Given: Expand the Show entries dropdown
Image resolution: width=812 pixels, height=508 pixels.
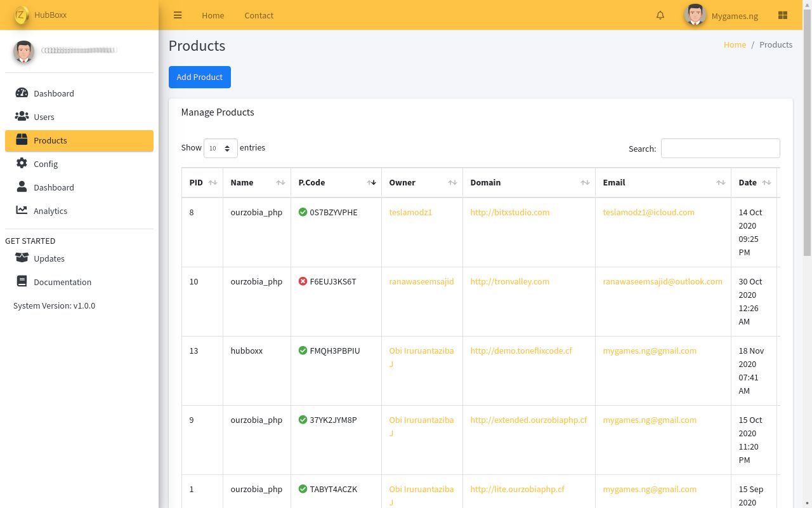Looking at the screenshot, I should pyautogui.click(x=220, y=148).
